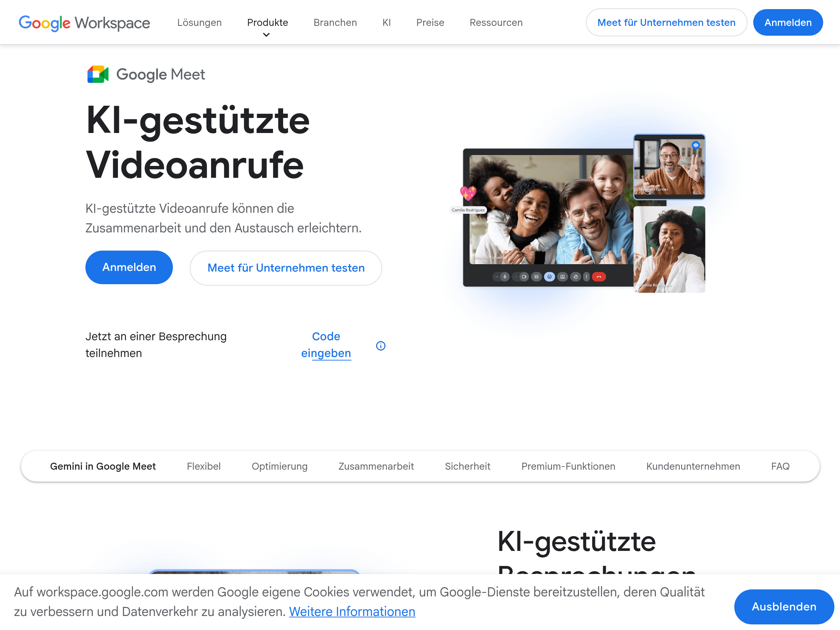This screenshot has height=630, width=840.
Task: Click the Anmelden button in the header
Action: (788, 22)
